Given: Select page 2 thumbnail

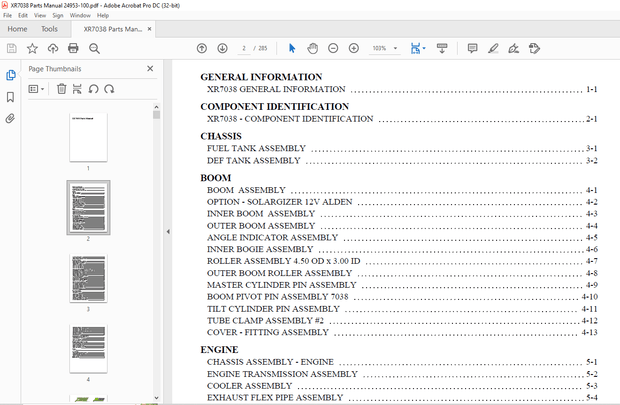Looking at the screenshot, I should (x=88, y=208).
